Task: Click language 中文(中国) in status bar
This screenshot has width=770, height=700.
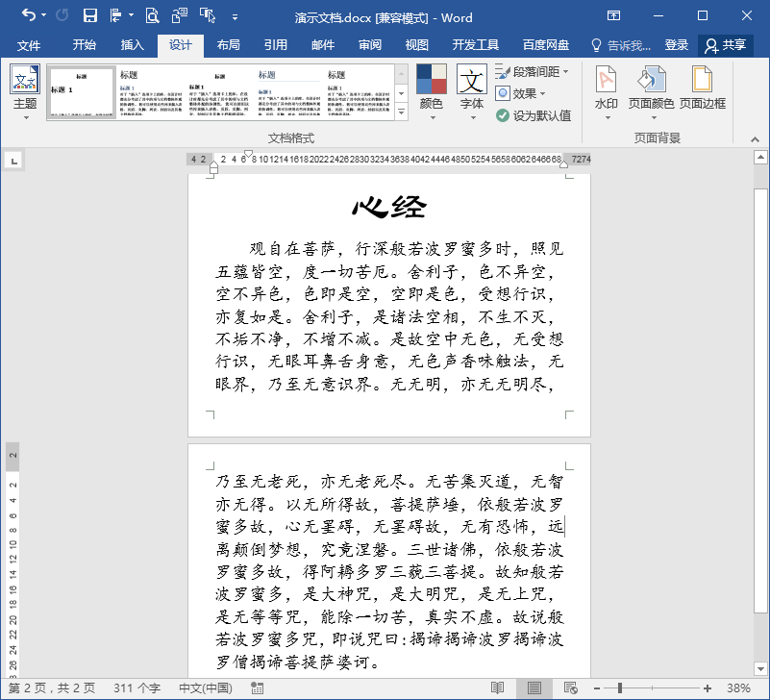Action: tap(206, 688)
